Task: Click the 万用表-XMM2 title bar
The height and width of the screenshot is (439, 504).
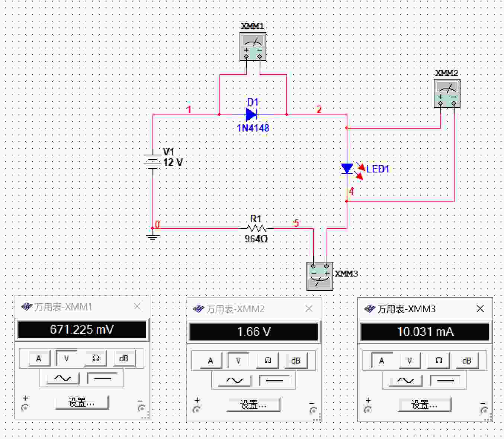Action: click(254, 309)
